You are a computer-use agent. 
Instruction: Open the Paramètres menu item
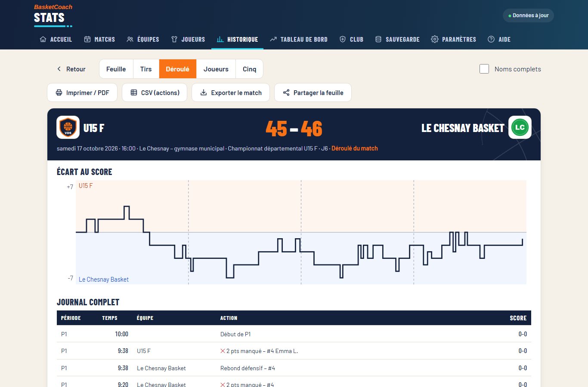point(454,39)
